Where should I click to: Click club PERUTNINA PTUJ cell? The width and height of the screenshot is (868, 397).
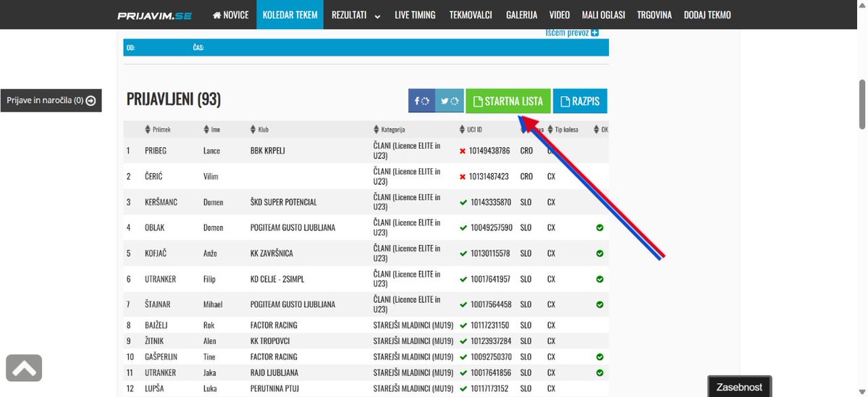(x=274, y=389)
